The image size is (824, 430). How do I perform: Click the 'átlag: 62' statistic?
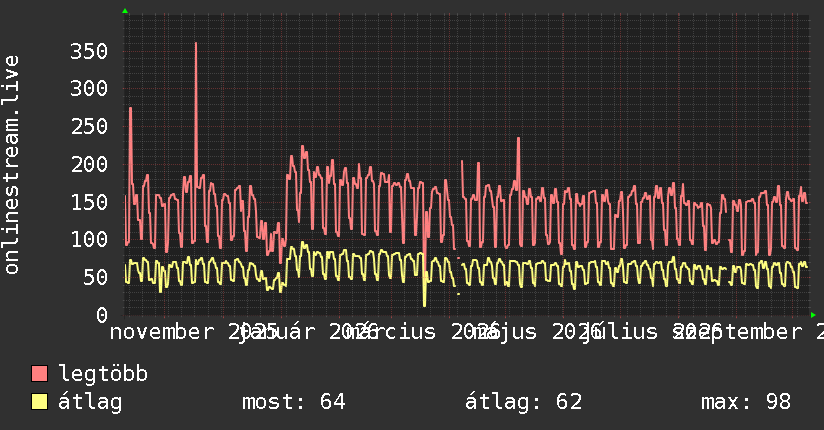click(x=523, y=402)
